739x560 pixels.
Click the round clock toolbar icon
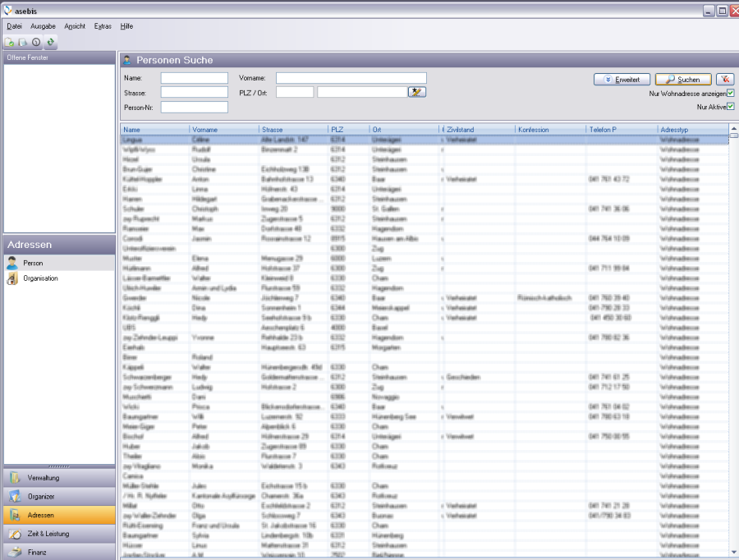tap(36, 41)
